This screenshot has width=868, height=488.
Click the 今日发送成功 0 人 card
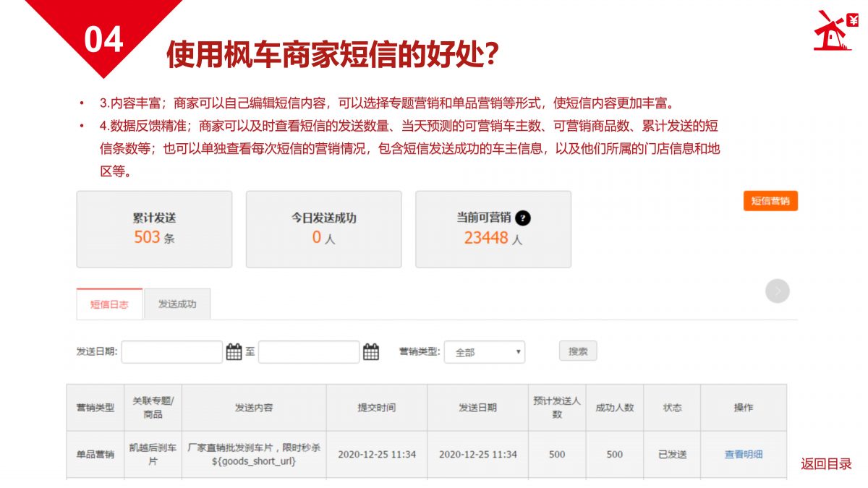tap(324, 229)
